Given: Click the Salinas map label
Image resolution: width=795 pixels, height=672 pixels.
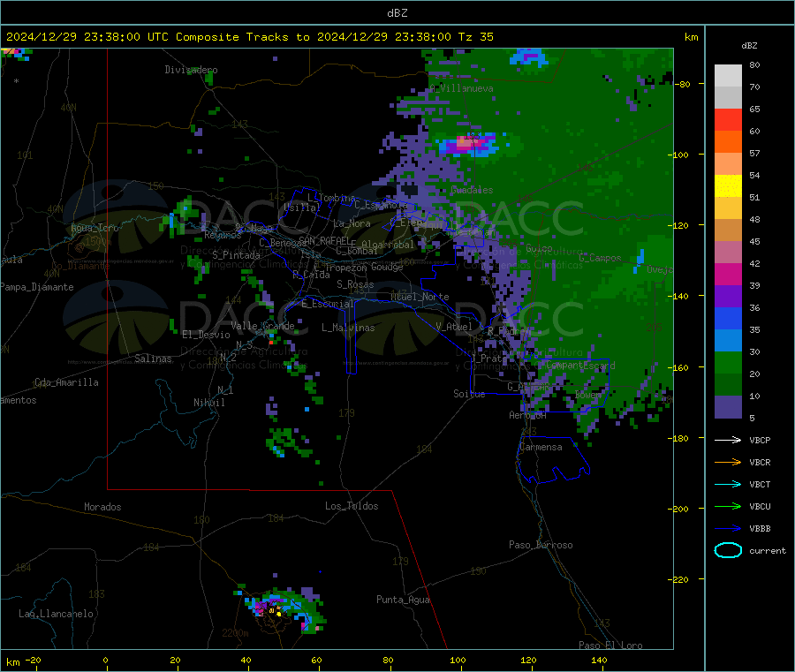Looking at the screenshot, I should (x=153, y=359).
